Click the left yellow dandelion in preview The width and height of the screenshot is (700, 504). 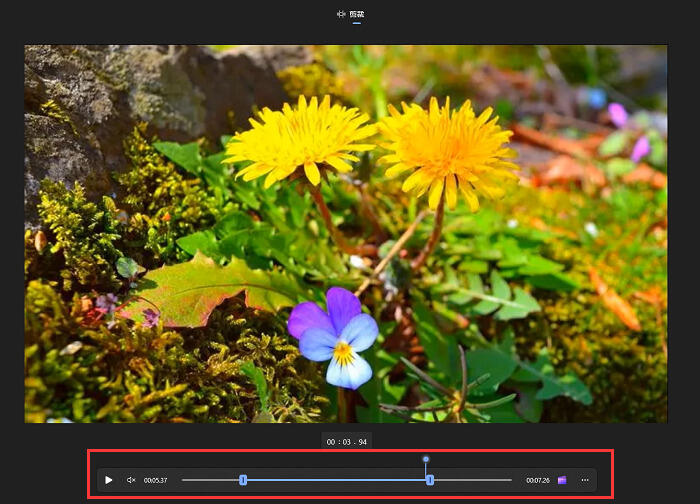click(x=300, y=139)
